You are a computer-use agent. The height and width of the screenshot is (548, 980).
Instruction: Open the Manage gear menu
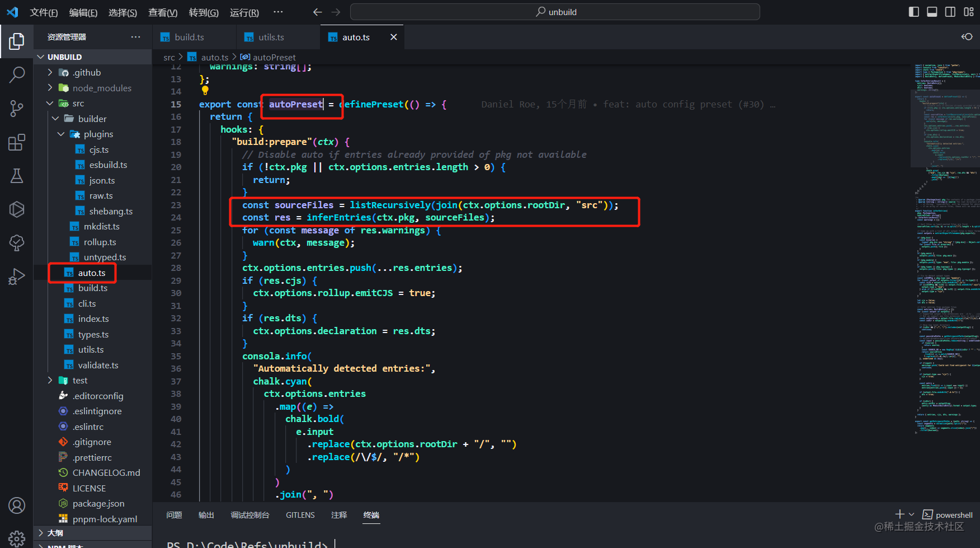tap(17, 538)
